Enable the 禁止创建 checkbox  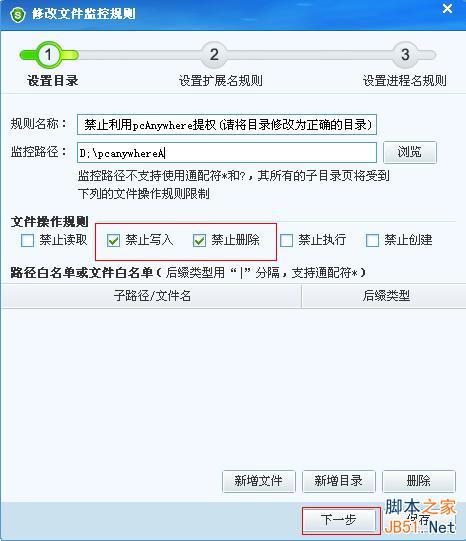click(x=372, y=240)
